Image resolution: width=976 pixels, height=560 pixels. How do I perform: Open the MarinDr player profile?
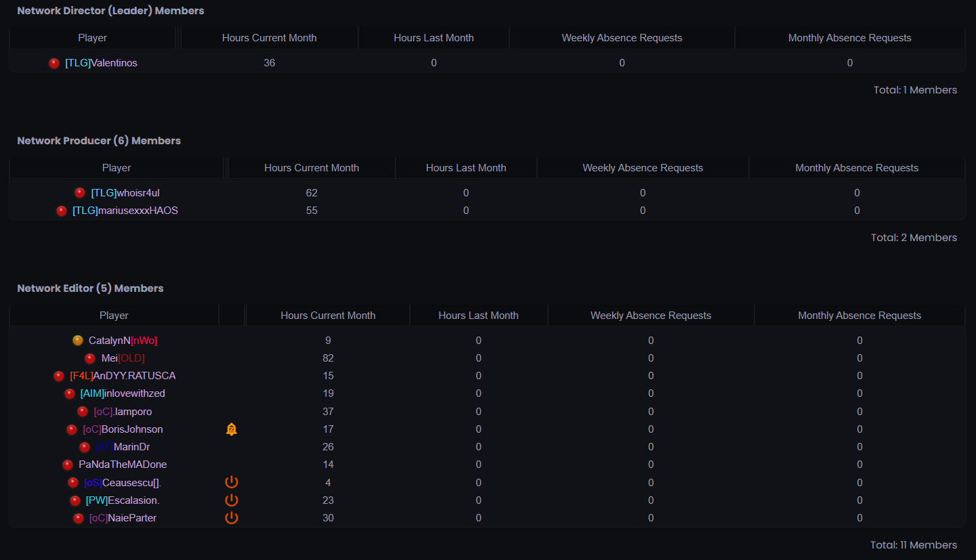point(123,447)
